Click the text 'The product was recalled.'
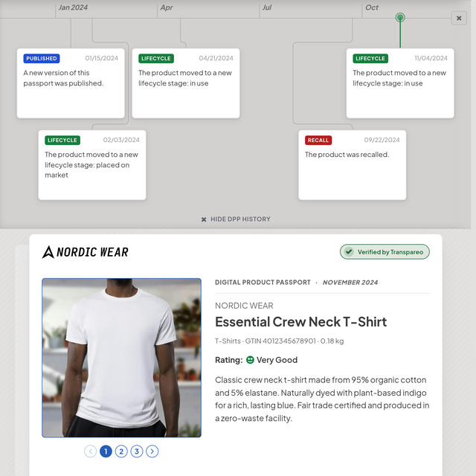 [x=347, y=155]
